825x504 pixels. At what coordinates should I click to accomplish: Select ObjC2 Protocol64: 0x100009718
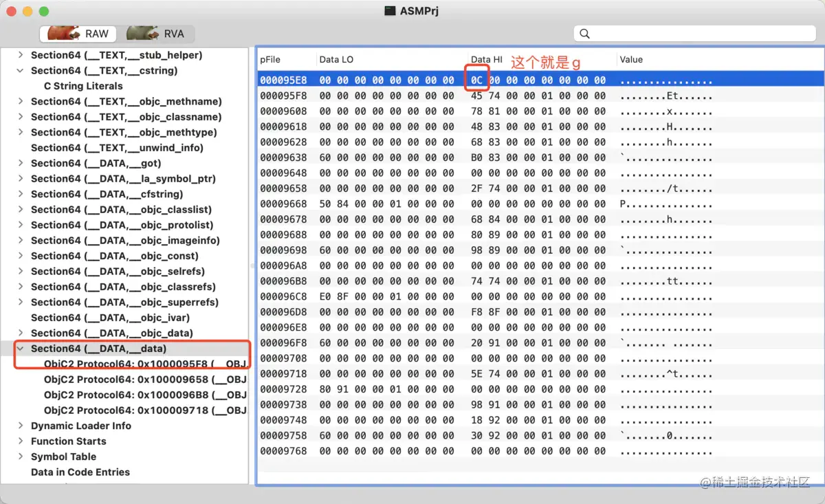[x=145, y=410]
